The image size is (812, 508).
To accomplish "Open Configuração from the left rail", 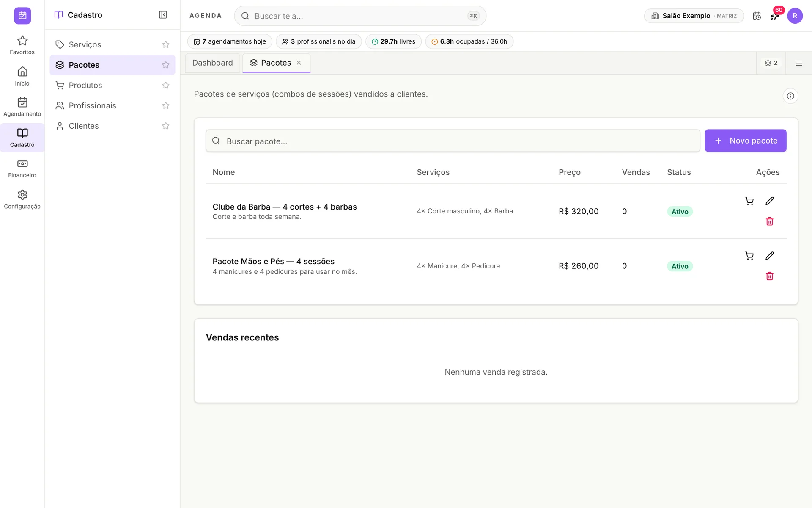I will pyautogui.click(x=22, y=200).
